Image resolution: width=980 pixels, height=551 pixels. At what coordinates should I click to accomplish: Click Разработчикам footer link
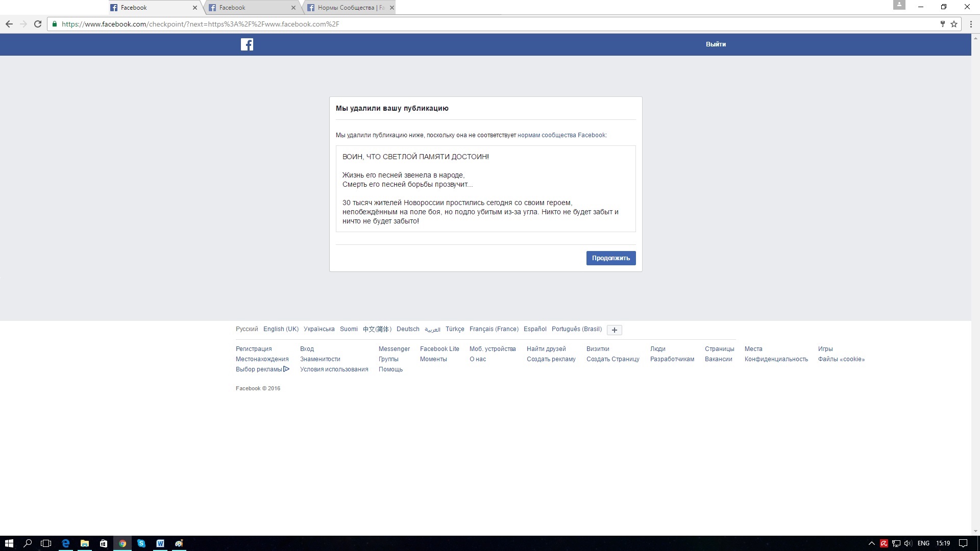(672, 359)
